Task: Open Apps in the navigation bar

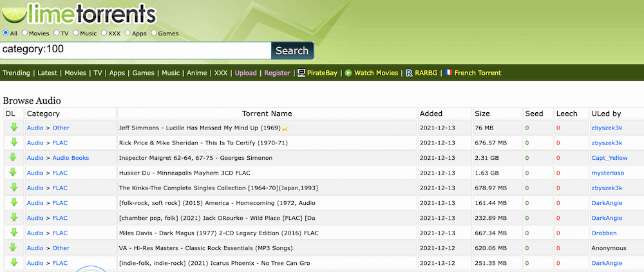Action: pos(117,73)
